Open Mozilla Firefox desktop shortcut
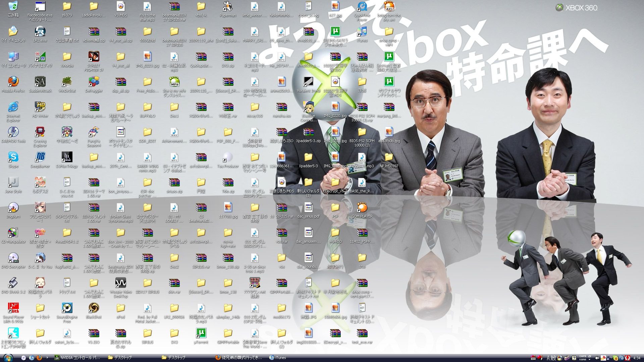The height and width of the screenshot is (362, 644). [x=13, y=82]
